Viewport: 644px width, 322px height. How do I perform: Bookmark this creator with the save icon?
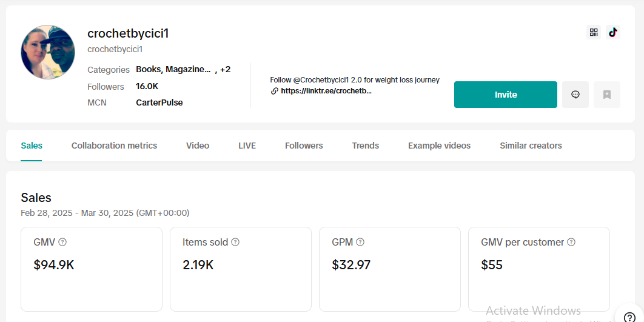[x=606, y=95]
